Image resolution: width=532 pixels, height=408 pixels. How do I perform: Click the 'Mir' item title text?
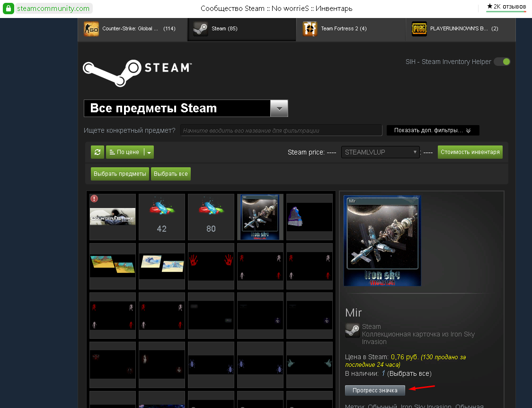[x=354, y=313]
